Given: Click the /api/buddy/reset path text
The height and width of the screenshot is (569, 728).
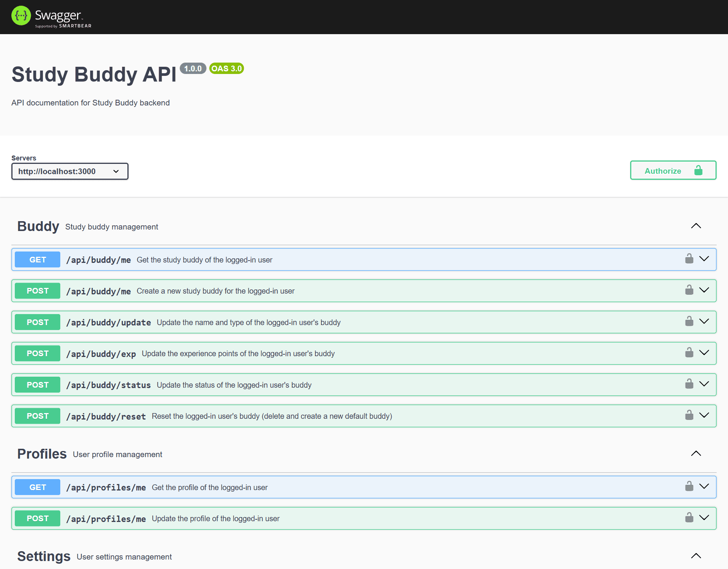Looking at the screenshot, I should point(106,417).
